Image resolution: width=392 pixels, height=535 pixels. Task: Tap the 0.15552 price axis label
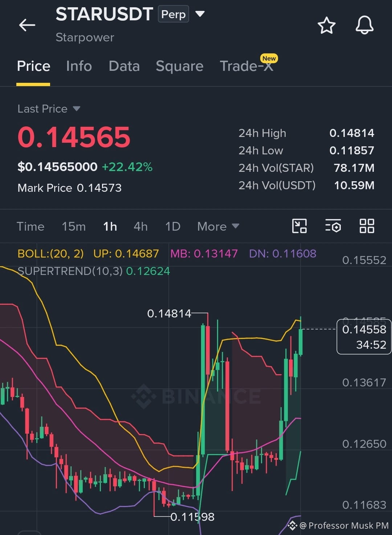click(364, 260)
